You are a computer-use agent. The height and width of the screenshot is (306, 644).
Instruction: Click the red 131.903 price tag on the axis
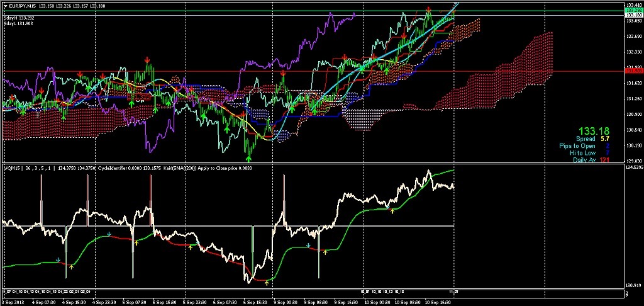point(633,71)
